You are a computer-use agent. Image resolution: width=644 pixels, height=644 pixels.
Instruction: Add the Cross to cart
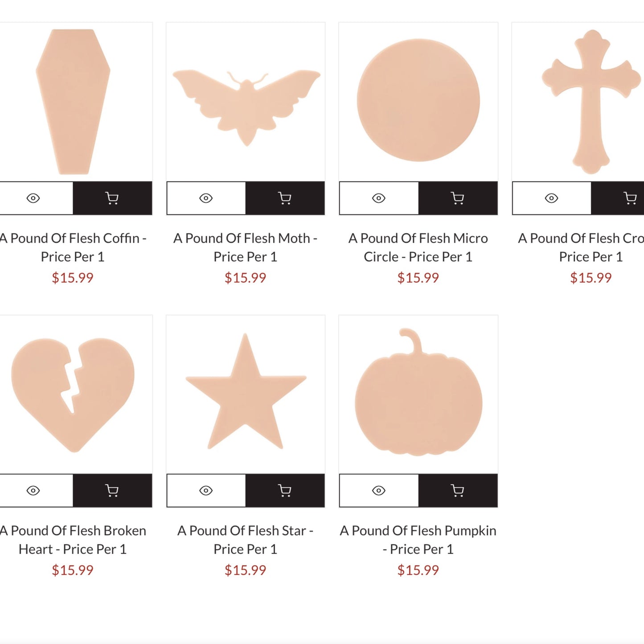tap(629, 198)
